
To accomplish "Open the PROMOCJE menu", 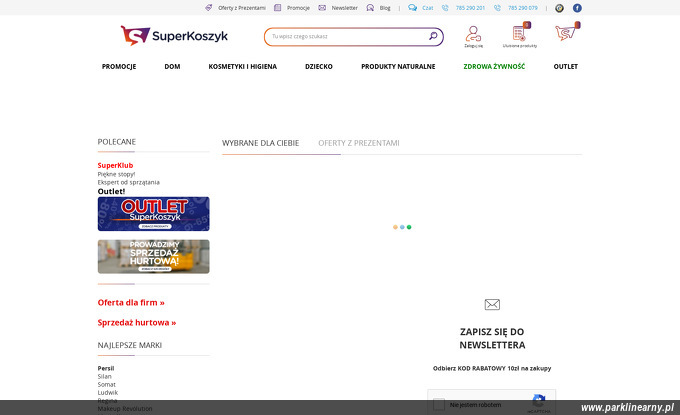I will [119, 66].
